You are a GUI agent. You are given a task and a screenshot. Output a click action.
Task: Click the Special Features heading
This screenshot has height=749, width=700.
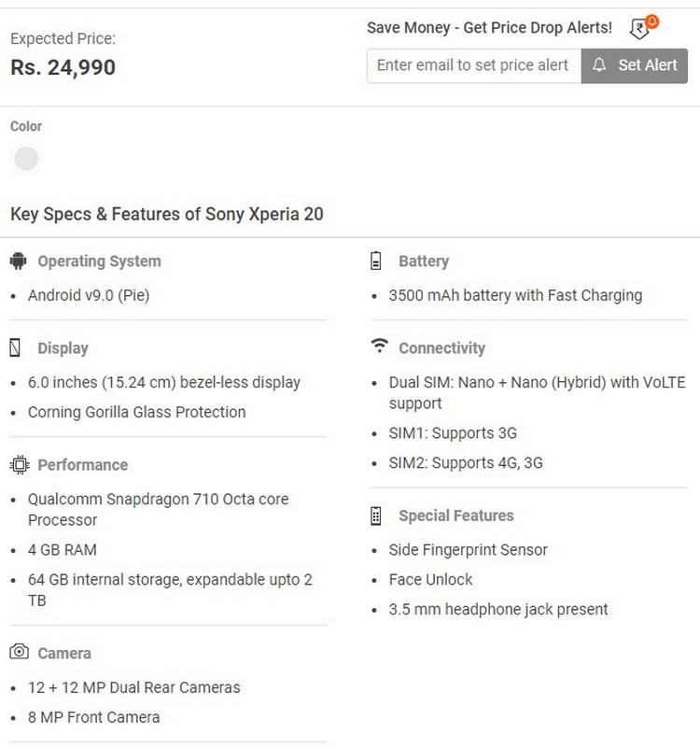click(456, 516)
